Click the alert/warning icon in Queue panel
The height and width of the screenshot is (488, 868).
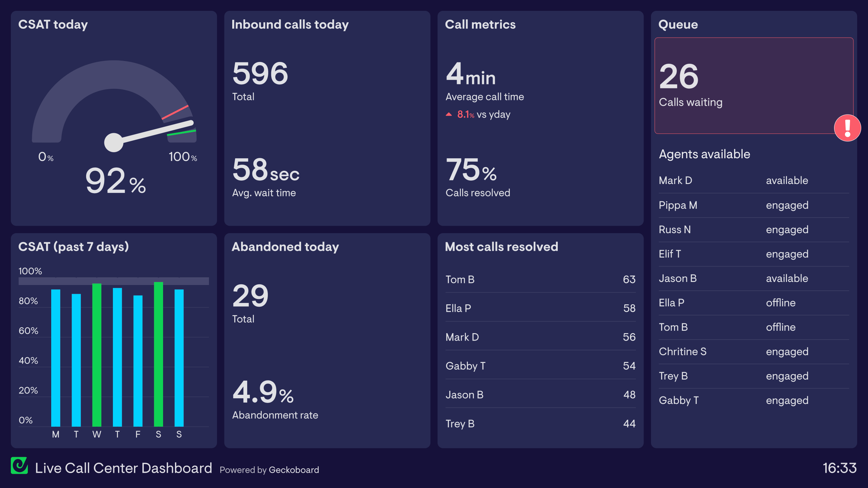(847, 127)
